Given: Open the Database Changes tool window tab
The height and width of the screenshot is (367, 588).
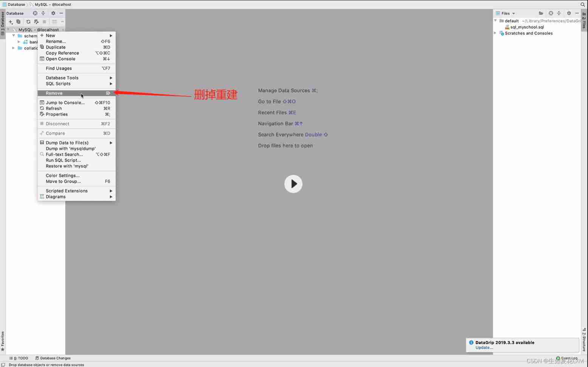Looking at the screenshot, I should click(x=53, y=358).
